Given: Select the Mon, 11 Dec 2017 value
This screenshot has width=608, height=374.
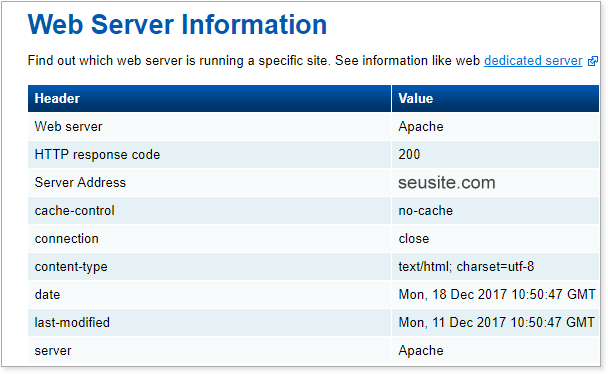Looking at the screenshot, I should click(x=496, y=322).
